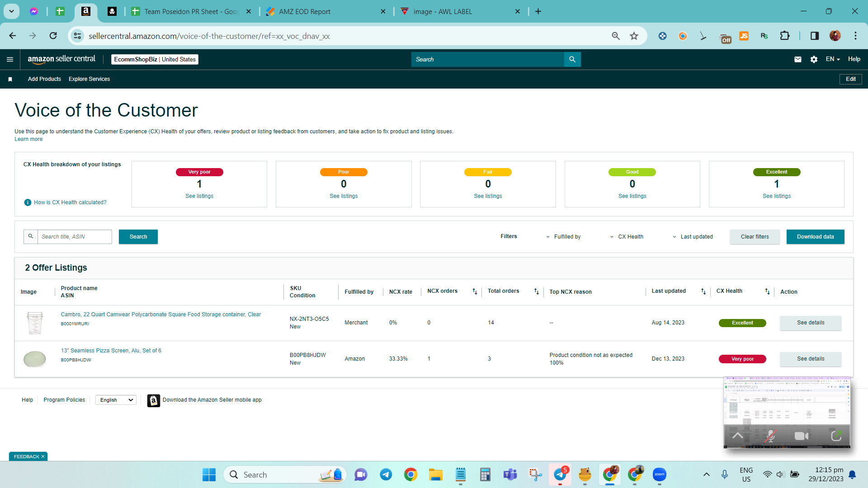Open How is CX Health calculated link
The image size is (868, 488).
pyautogui.click(x=70, y=202)
